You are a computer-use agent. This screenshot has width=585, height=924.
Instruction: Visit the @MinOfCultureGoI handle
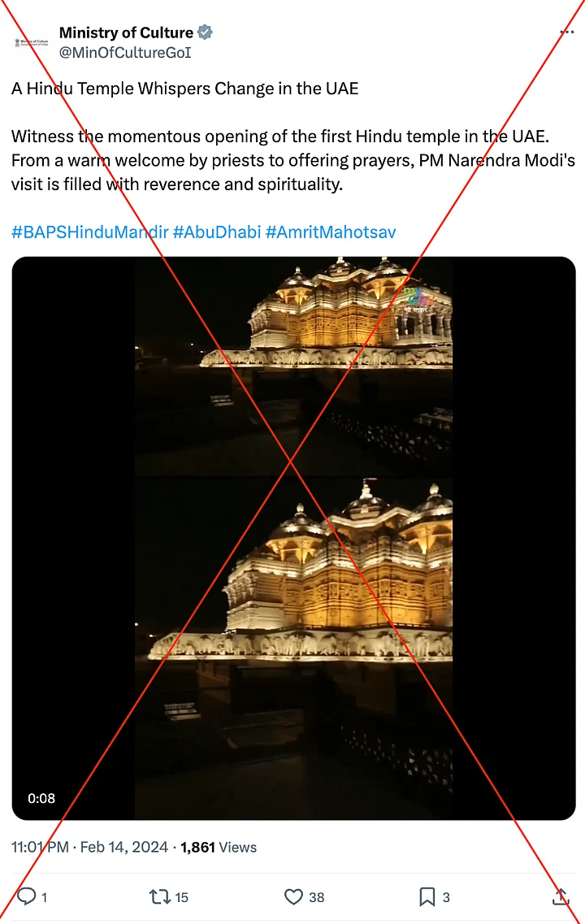(125, 53)
